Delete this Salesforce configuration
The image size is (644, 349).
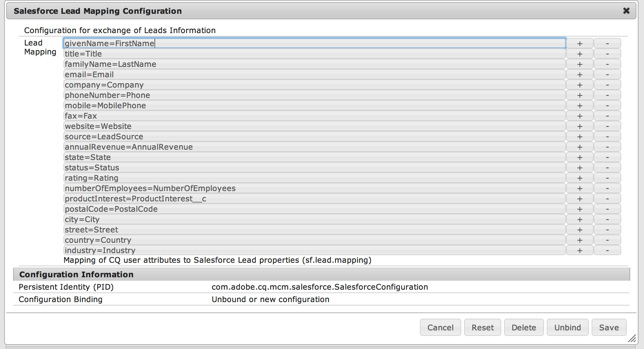pos(524,327)
